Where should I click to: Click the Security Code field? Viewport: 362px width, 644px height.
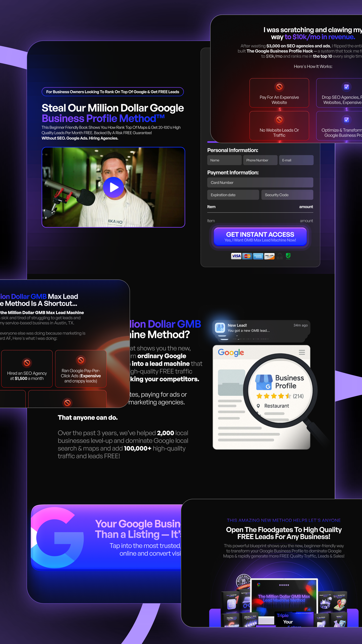[x=287, y=195]
